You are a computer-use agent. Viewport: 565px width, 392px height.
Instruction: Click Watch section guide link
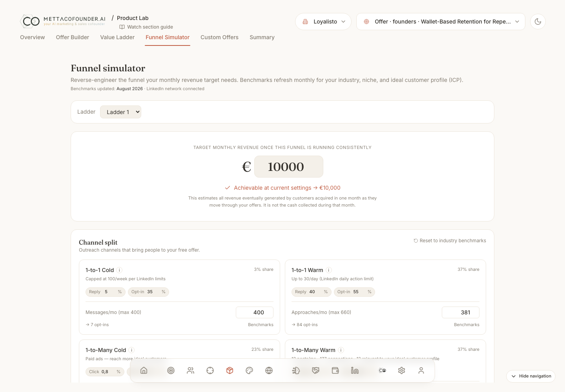(146, 27)
